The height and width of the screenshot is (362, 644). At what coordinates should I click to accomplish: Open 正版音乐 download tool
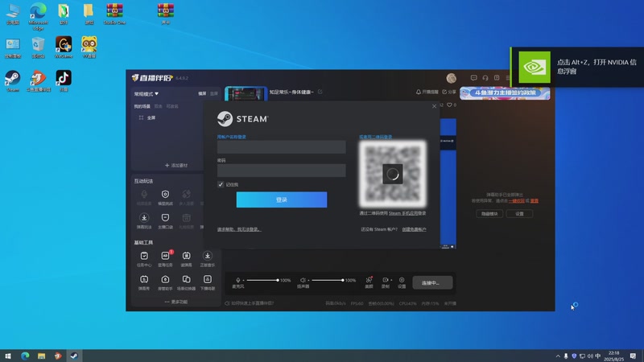click(208, 259)
